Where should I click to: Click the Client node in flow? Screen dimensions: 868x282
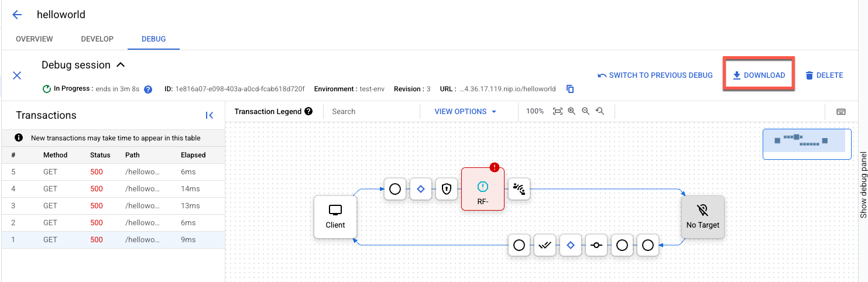coord(335,216)
